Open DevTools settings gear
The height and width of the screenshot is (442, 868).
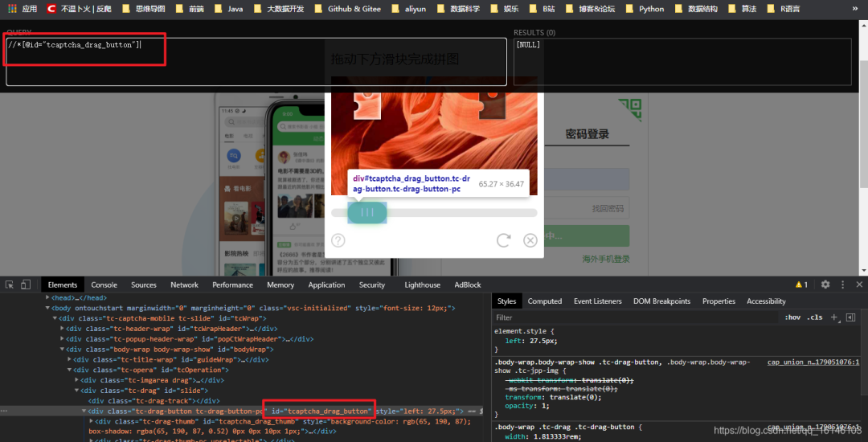[825, 284]
